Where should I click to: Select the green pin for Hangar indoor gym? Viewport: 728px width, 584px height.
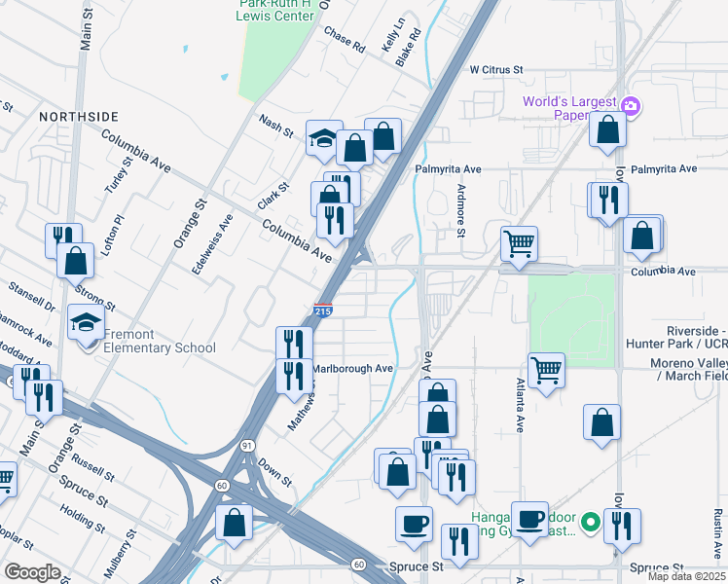pyautogui.click(x=591, y=522)
